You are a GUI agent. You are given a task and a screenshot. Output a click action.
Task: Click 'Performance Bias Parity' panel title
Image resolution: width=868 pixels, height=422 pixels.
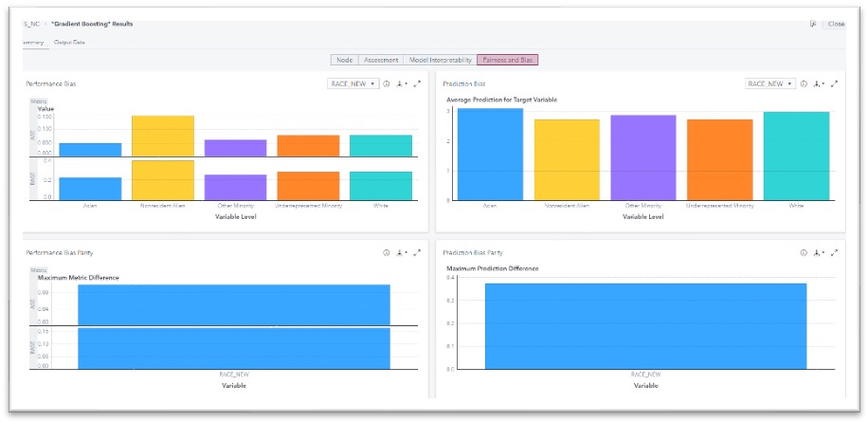tap(60, 252)
